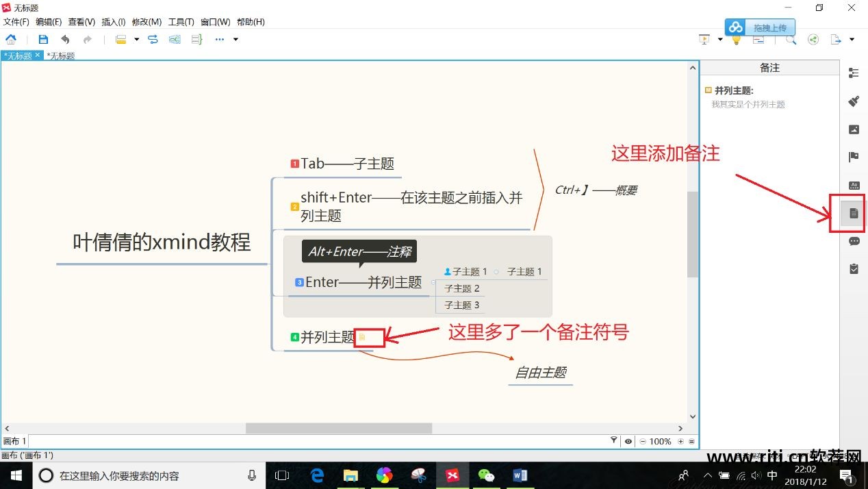Screen dimensions: 868x489
Task: Open the style dropdown arrow next to structure icon
Action: 136,39
